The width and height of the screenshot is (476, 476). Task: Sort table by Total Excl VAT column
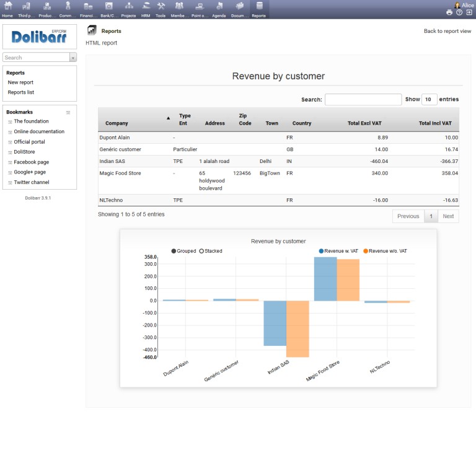pyautogui.click(x=364, y=123)
